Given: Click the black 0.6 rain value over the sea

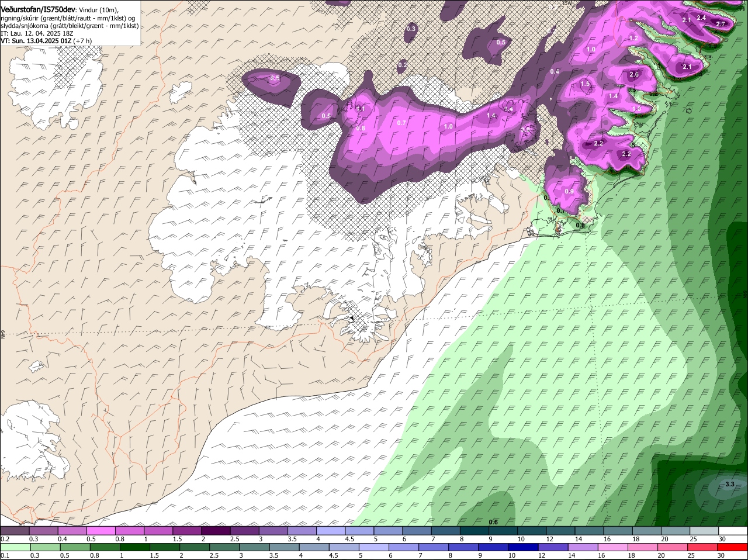Looking at the screenshot, I should coord(493,522).
